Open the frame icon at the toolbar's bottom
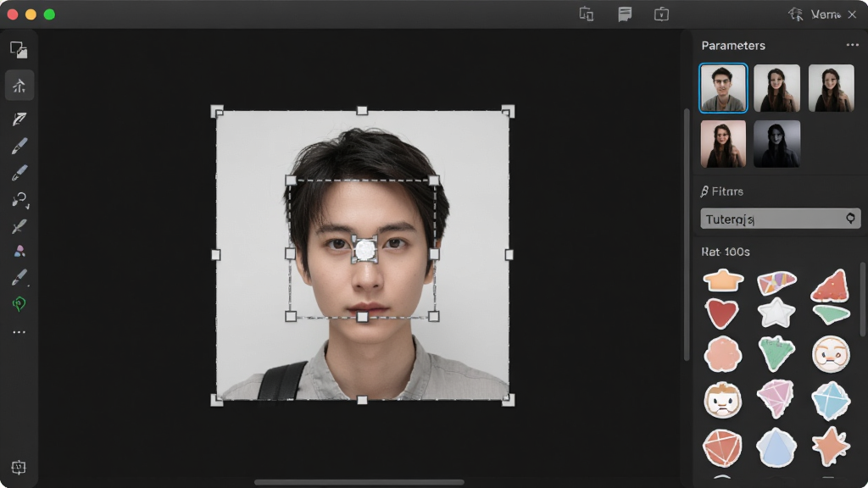Screen dimensions: 868x488 point(19,468)
